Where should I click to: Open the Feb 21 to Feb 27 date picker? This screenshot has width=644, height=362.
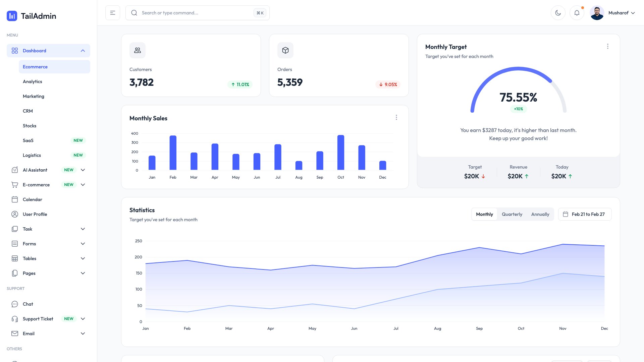pos(585,214)
